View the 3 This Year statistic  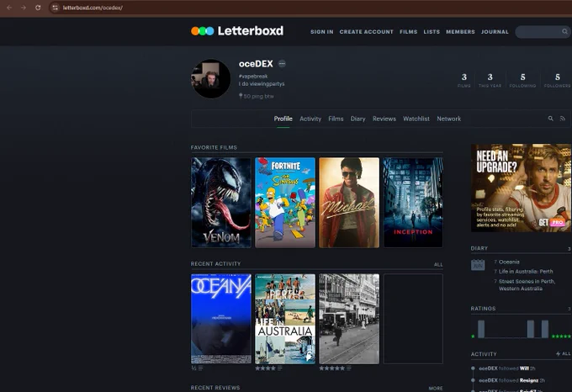pyautogui.click(x=490, y=80)
